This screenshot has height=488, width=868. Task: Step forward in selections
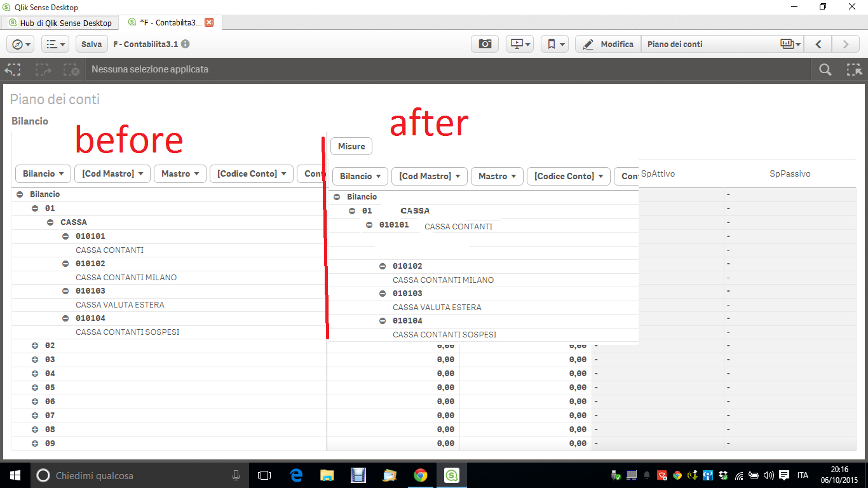point(43,69)
